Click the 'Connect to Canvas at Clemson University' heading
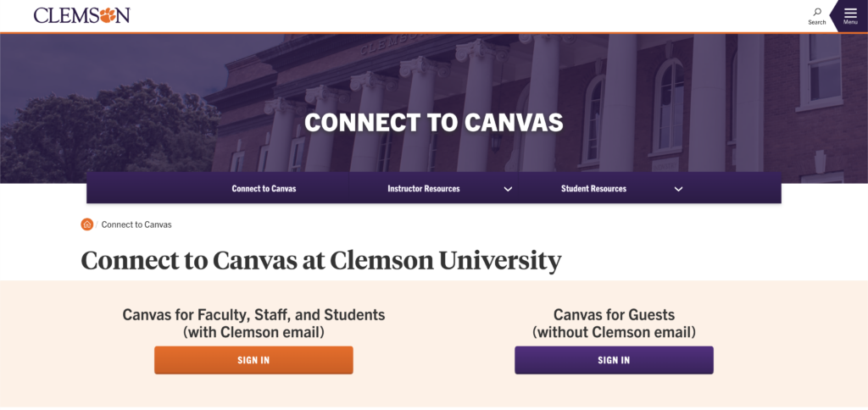This screenshot has width=868, height=410. [x=321, y=260]
